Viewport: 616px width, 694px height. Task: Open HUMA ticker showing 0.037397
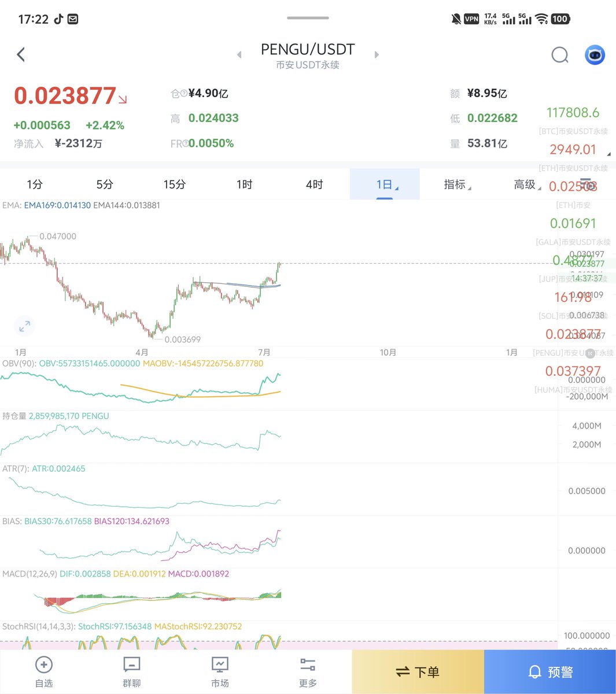[573, 371]
